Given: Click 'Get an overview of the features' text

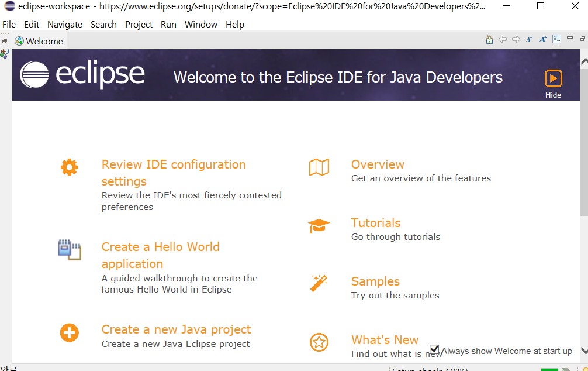Looking at the screenshot, I should 421,178.
